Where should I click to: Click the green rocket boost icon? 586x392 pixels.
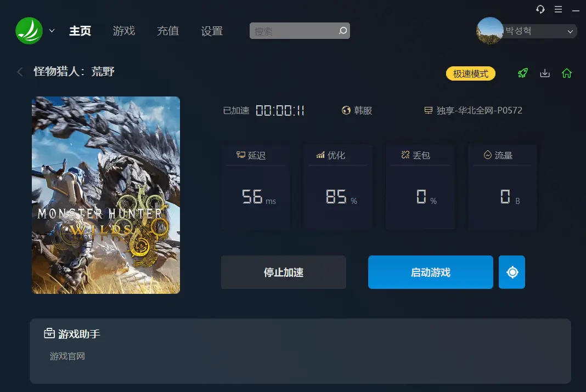click(x=523, y=73)
